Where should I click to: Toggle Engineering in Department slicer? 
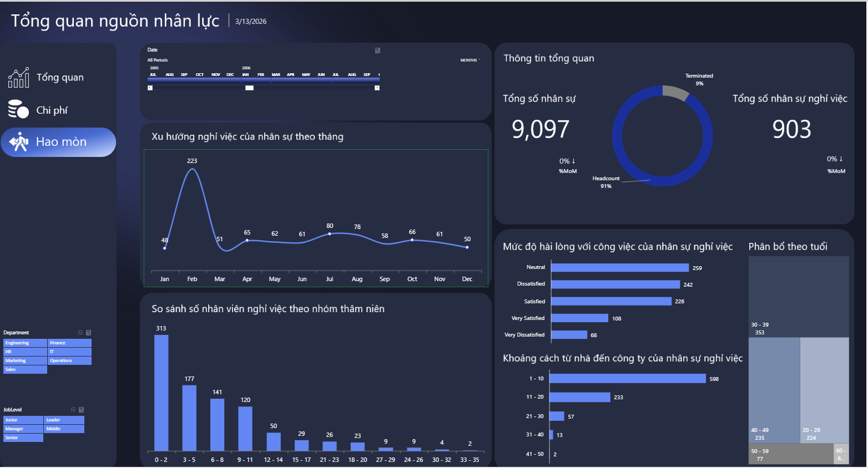pyautogui.click(x=25, y=343)
